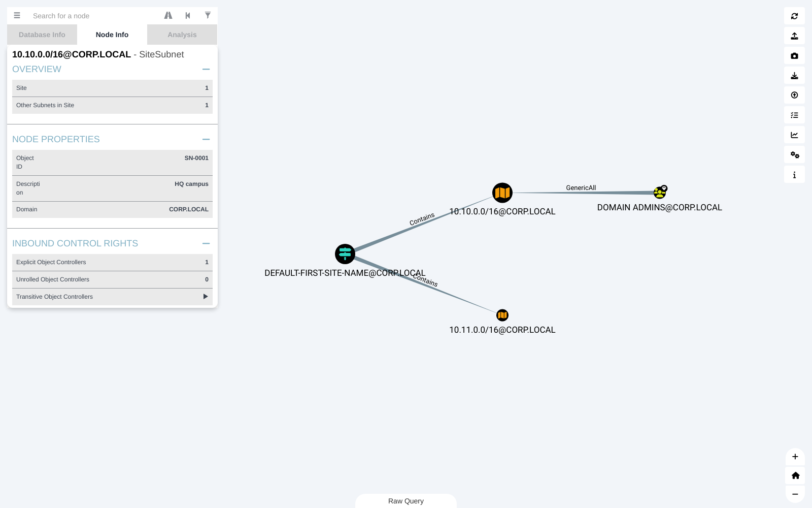Click the export graph icon
This screenshot has height=508, width=812.
tap(794, 36)
